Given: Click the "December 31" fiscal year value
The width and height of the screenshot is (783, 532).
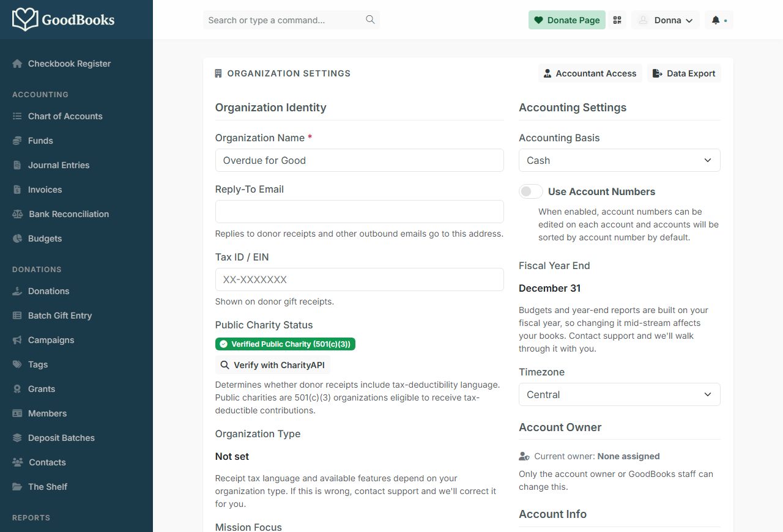Looking at the screenshot, I should pos(550,288).
